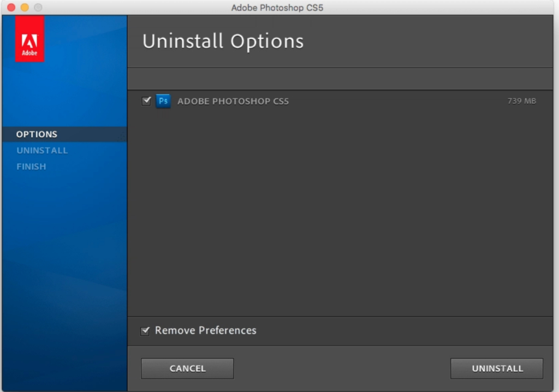Click the Adobe Photoshop CS5 window title
559x392 pixels.
point(277,8)
